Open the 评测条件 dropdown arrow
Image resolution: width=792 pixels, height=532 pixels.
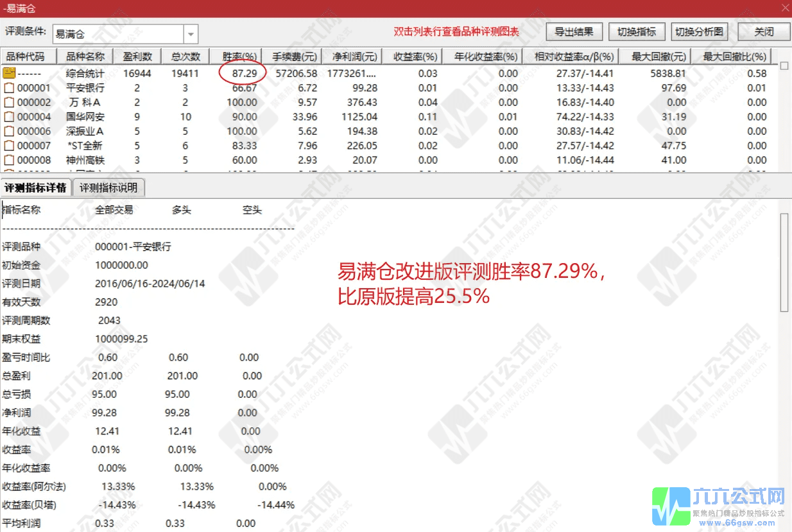click(191, 34)
